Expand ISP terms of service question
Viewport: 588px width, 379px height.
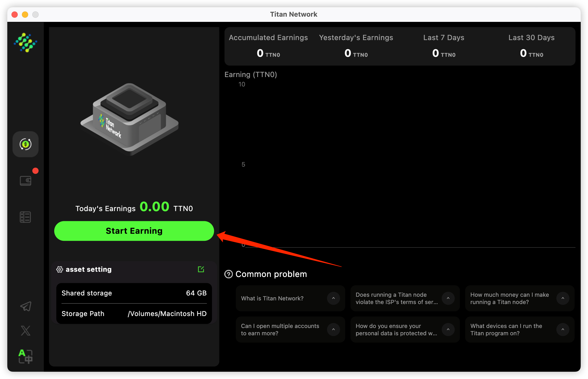[x=448, y=298]
